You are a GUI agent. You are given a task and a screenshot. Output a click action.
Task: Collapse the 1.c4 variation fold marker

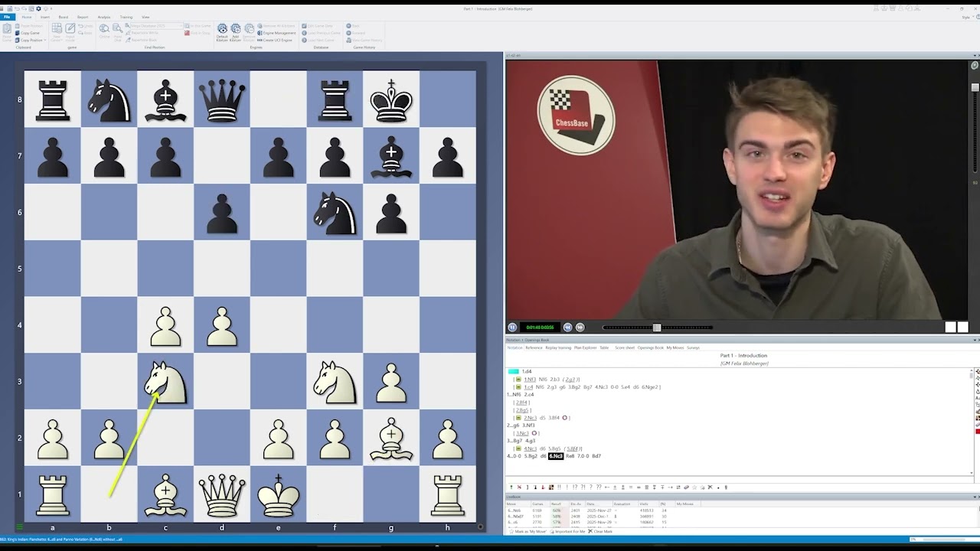click(x=518, y=387)
